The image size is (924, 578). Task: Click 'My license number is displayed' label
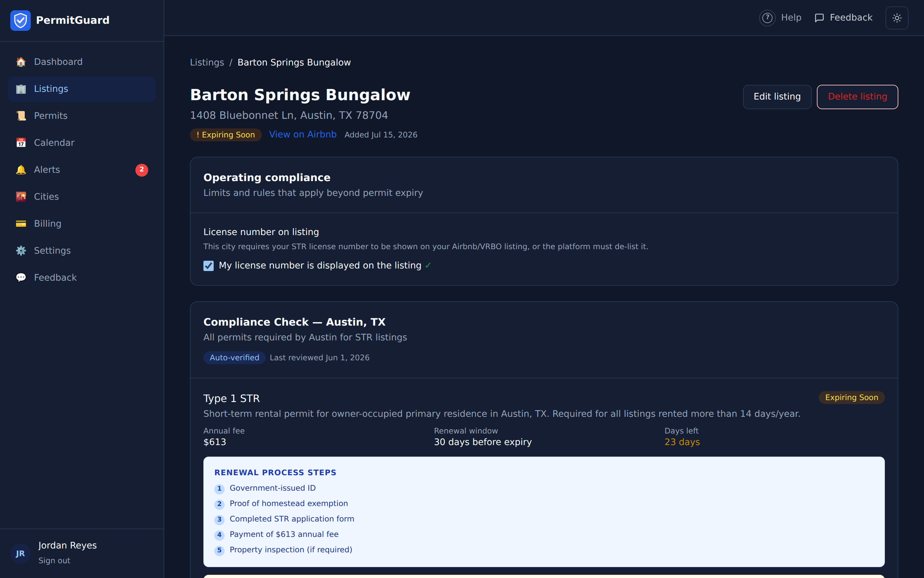320,266
